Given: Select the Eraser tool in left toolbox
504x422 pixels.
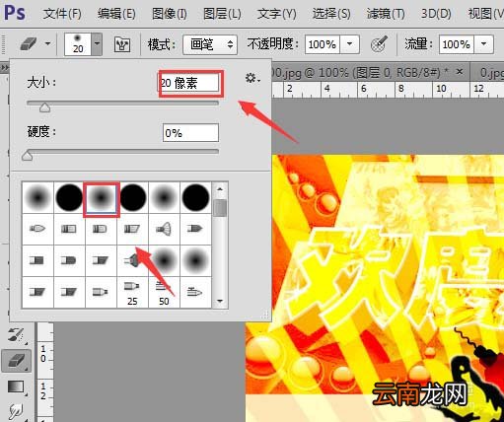Looking at the screenshot, I should (x=17, y=361).
